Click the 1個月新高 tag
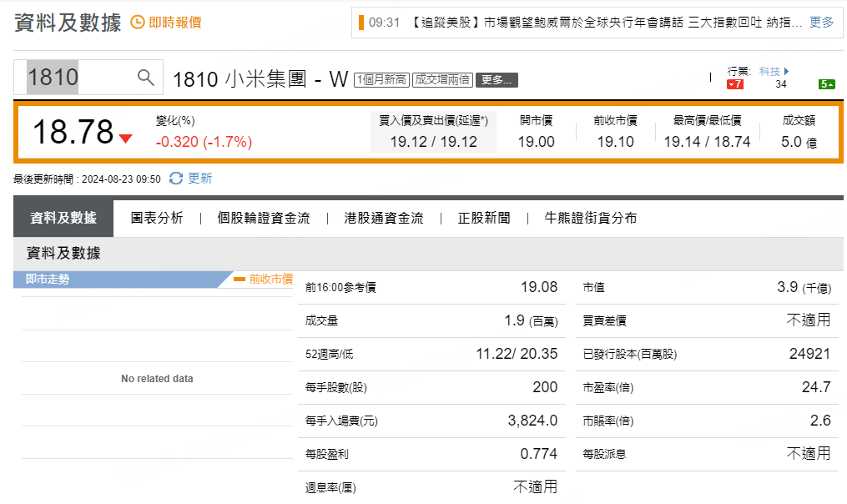 tap(381, 80)
